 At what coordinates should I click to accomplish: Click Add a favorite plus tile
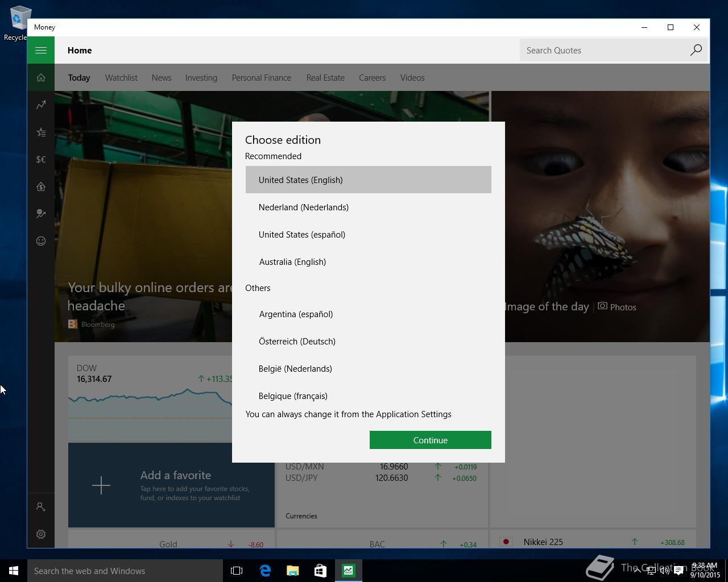coord(171,485)
